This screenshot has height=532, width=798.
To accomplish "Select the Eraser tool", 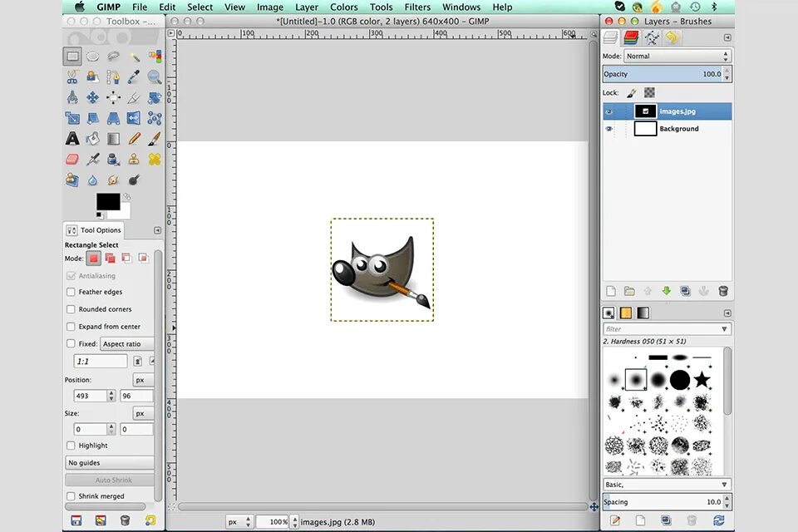I will [x=72, y=160].
